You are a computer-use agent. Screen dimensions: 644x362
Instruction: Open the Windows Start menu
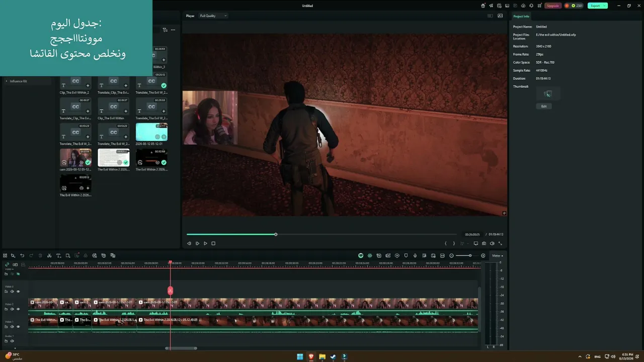click(300, 357)
